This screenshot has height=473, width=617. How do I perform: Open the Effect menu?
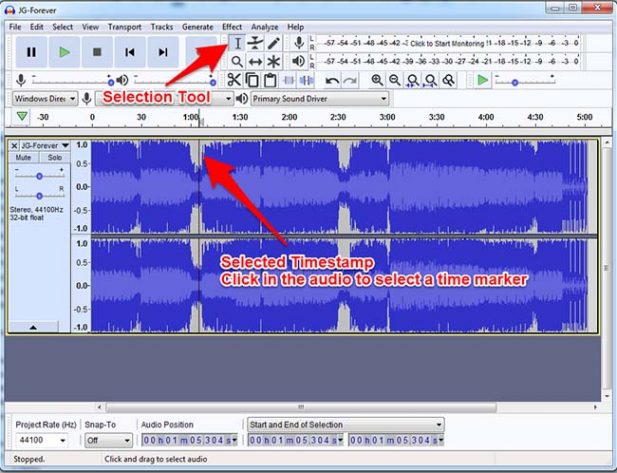coord(232,27)
